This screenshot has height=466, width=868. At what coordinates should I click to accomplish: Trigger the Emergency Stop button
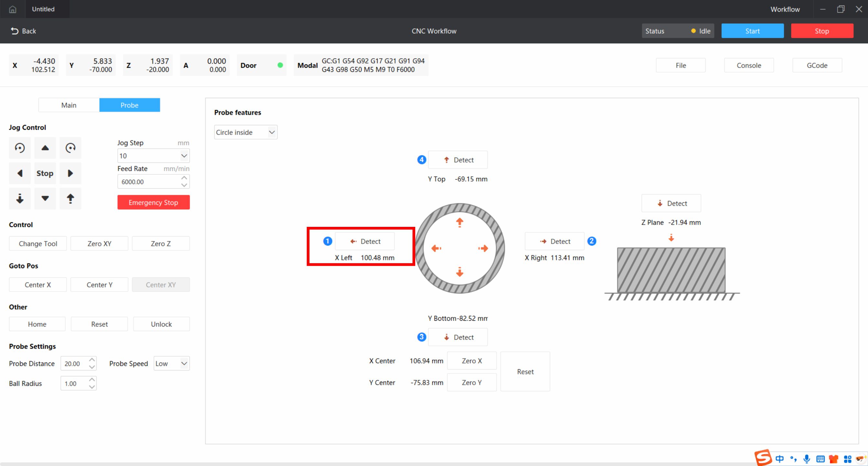[x=153, y=202]
